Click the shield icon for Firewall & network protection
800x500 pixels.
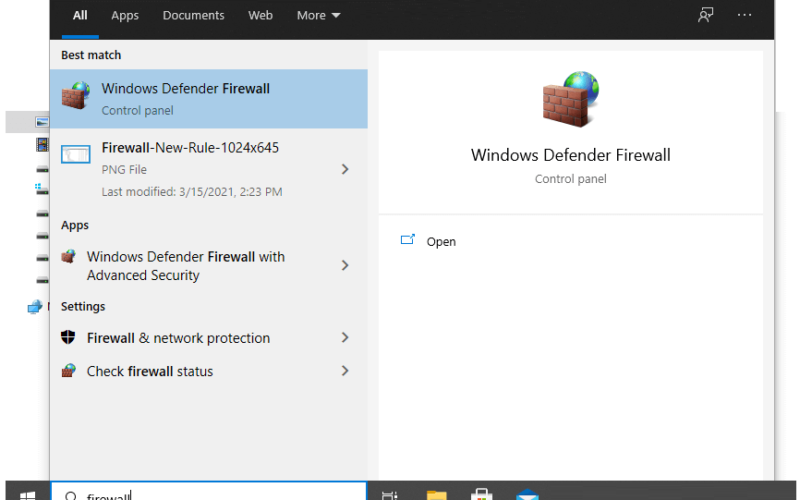click(68, 337)
